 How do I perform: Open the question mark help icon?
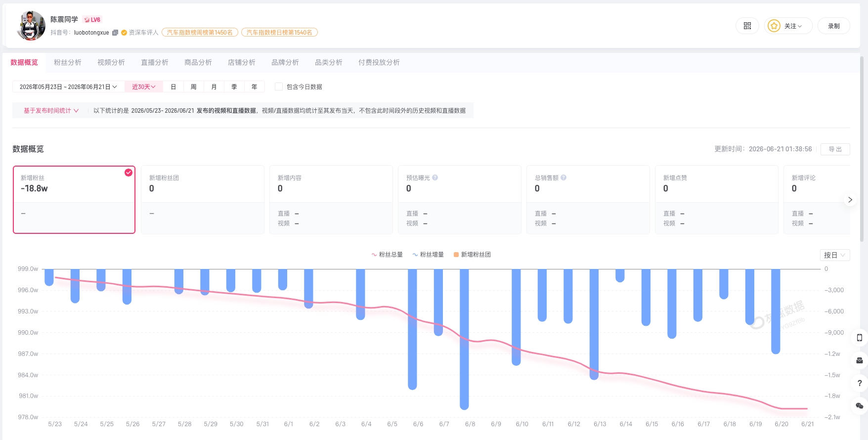tap(860, 383)
